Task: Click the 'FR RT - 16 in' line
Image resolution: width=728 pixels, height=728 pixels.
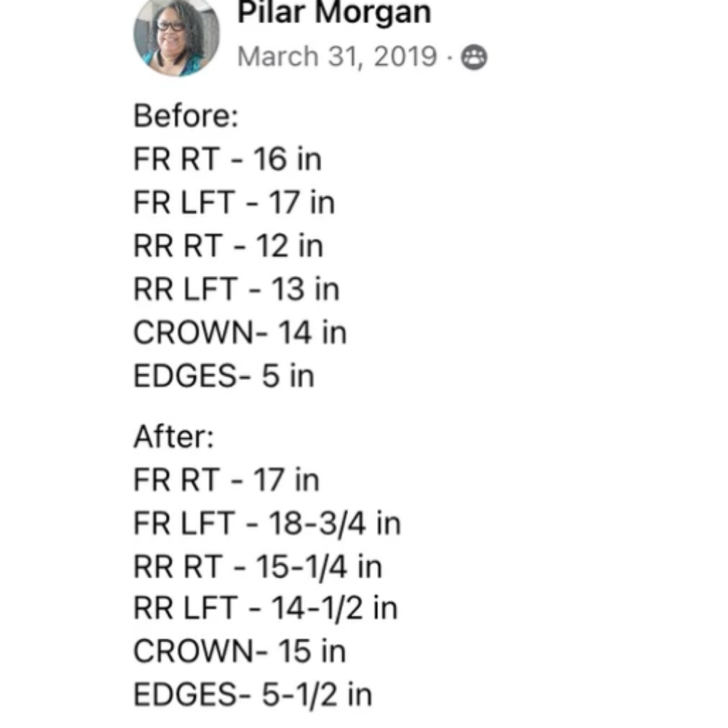Action: click(x=227, y=159)
